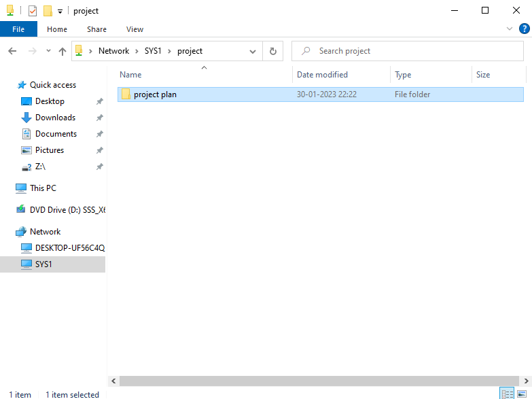Expand the chevron after SYS1 breadcrumb
Image resolution: width=532 pixels, height=399 pixels.
(x=169, y=51)
